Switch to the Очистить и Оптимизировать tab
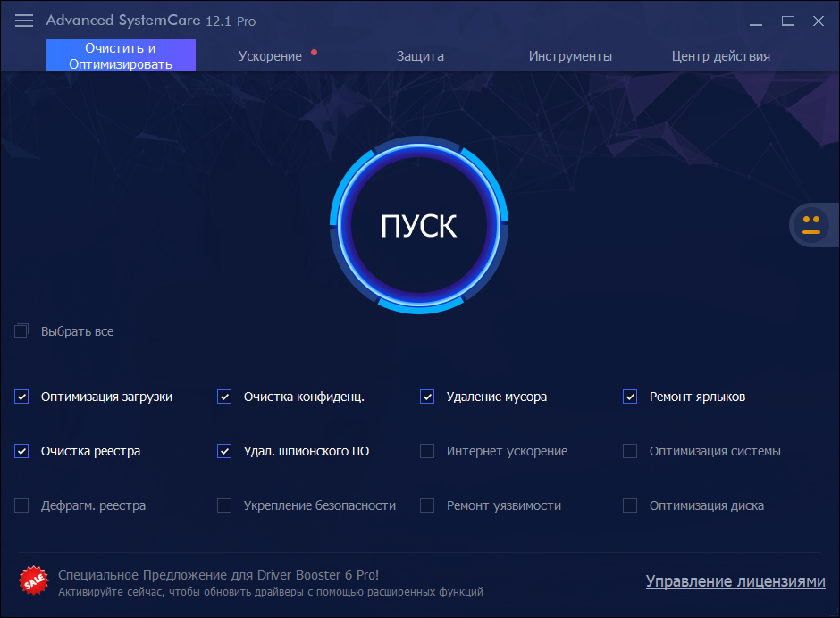840x618 pixels. click(x=121, y=55)
